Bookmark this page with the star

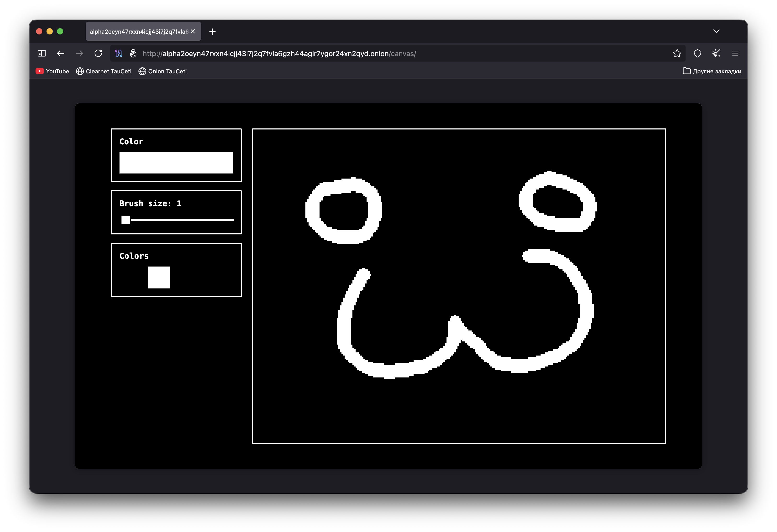click(677, 54)
